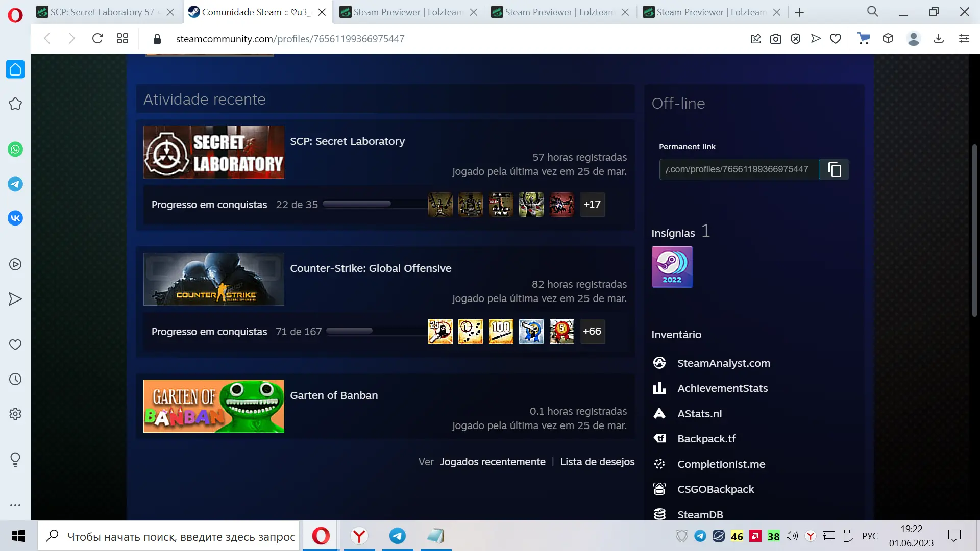Image resolution: width=980 pixels, height=551 pixels.
Task: Open Jogados recentemente link
Action: pyautogui.click(x=493, y=462)
